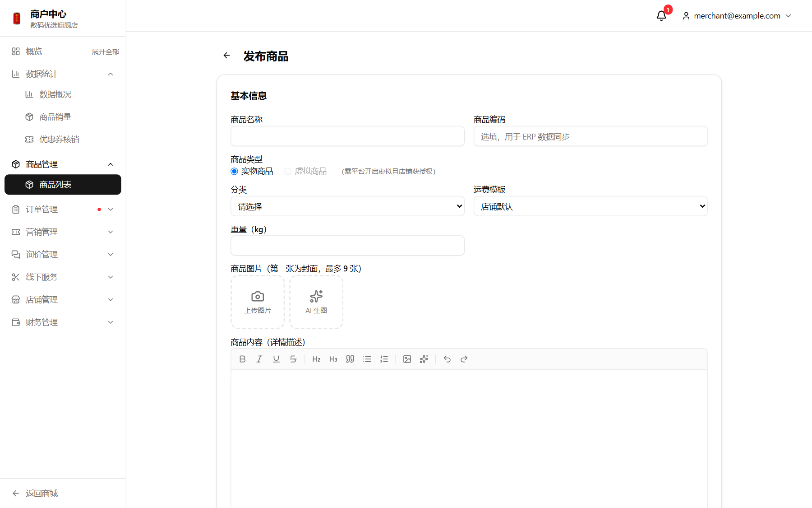812x508 pixels.
Task: Apply underline formatting
Action: 276,359
